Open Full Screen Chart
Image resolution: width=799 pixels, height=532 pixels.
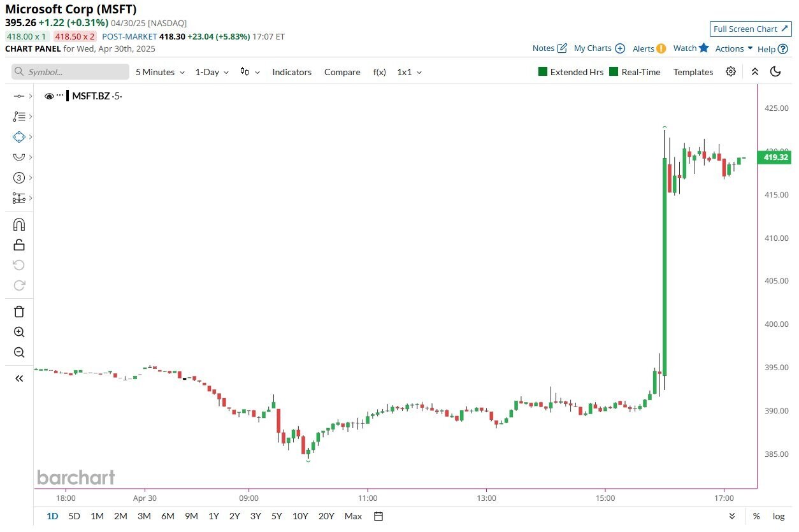tap(750, 29)
